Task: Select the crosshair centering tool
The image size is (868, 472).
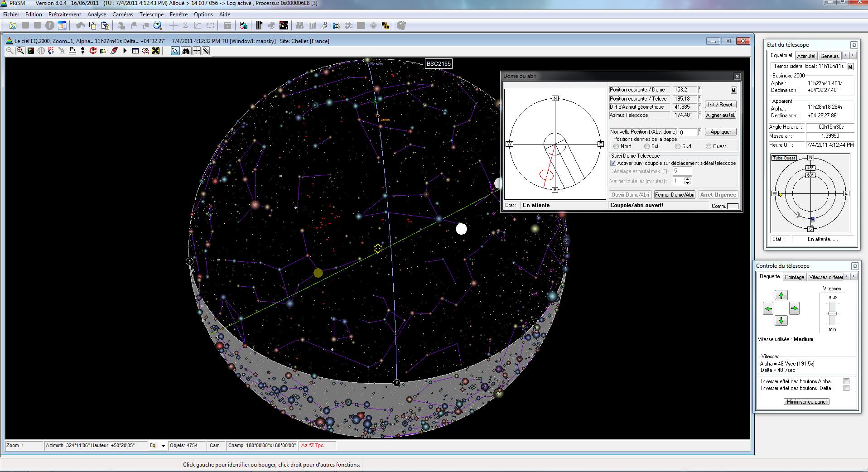Action: 197,51
